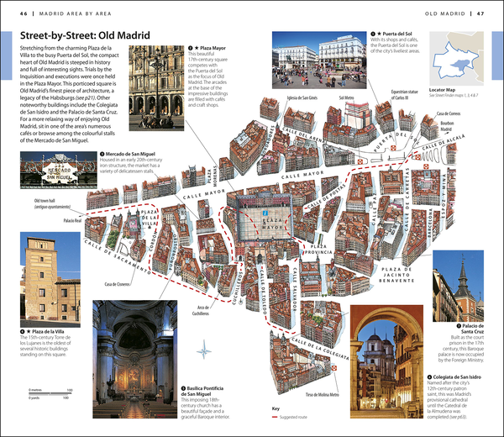The image size is (504, 437).
Task: Click the 'Old town hall' label
Action: (45, 200)
